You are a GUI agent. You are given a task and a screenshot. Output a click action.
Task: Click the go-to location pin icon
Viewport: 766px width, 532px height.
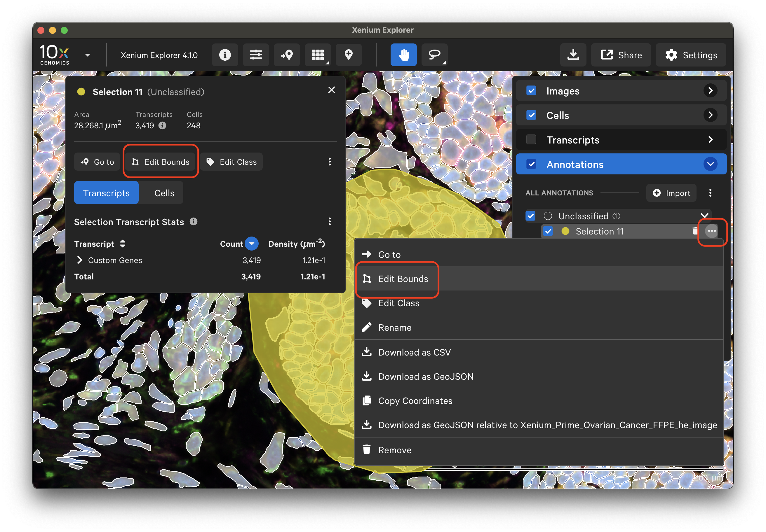click(287, 55)
